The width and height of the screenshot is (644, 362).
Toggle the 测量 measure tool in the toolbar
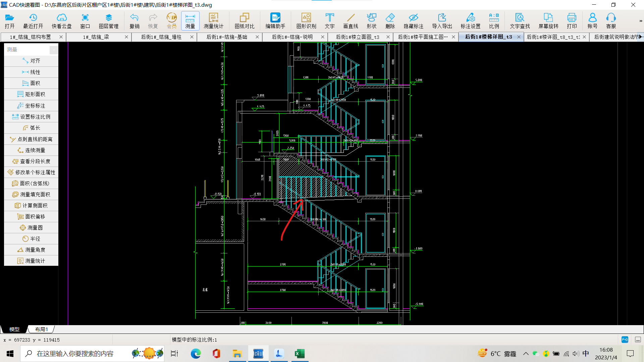tap(190, 21)
